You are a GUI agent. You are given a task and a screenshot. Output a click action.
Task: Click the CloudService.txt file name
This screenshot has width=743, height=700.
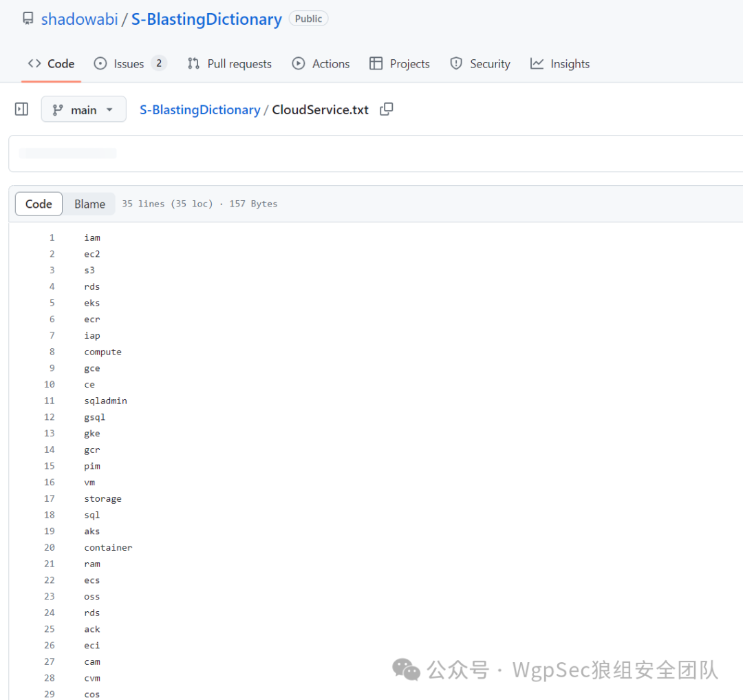pos(321,110)
